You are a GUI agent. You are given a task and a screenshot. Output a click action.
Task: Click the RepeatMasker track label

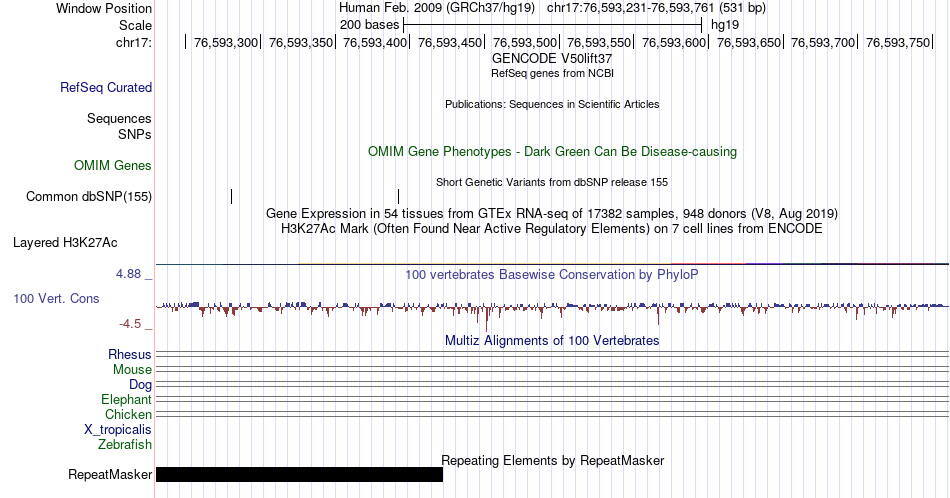coord(110,474)
